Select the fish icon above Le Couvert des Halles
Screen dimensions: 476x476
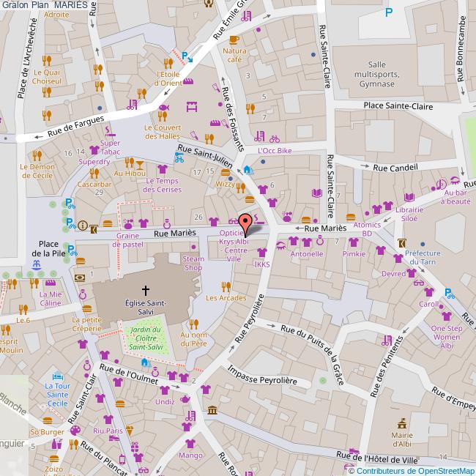coord(163,114)
